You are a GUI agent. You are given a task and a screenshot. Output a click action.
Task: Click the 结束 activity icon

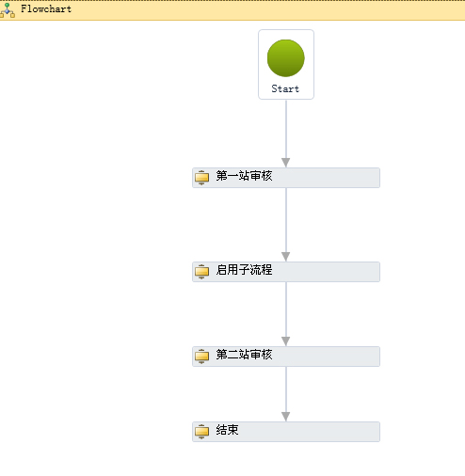(x=201, y=432)
